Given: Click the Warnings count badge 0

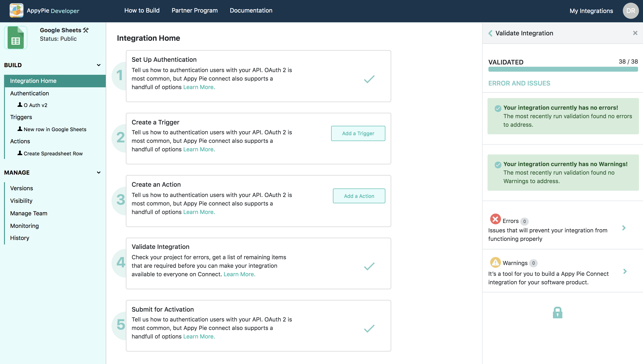Looking at the screenshot, I should pos(533,263).
